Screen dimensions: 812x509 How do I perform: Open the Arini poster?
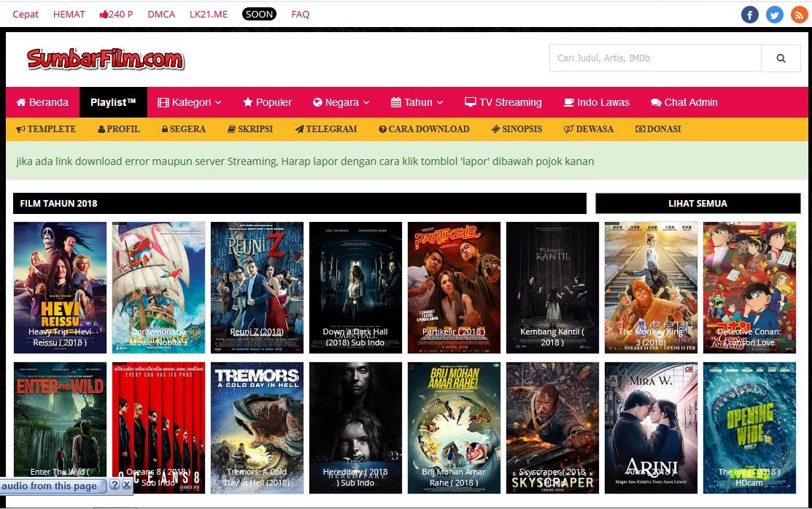651,428
